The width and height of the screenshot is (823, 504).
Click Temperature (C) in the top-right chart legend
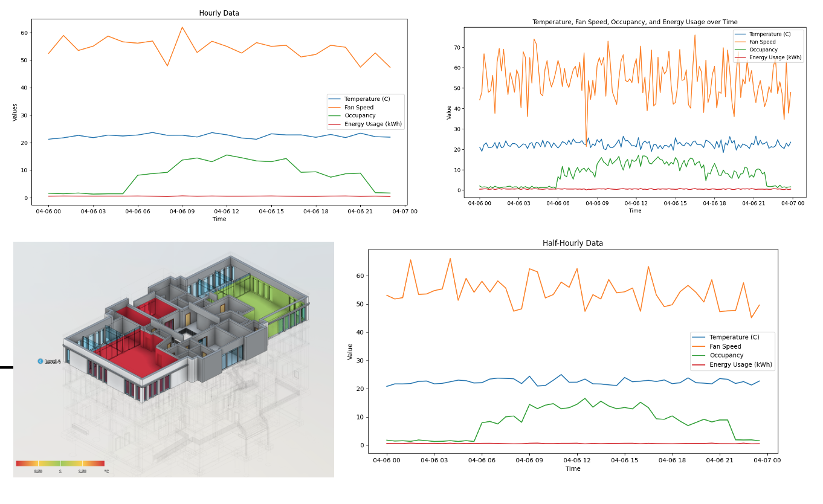[x=770, y=34]
